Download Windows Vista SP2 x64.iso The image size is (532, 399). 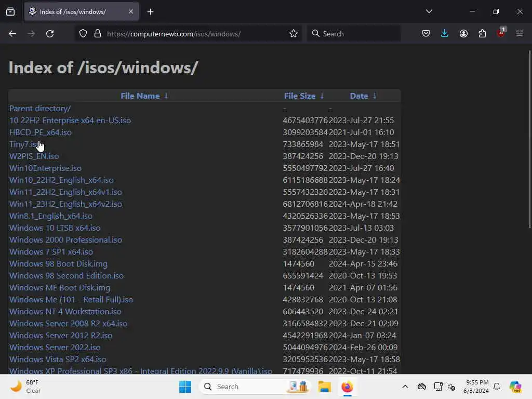58,360
